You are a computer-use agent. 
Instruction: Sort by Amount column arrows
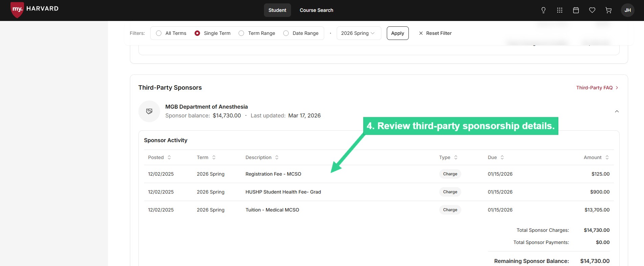(x=607, y=157)
